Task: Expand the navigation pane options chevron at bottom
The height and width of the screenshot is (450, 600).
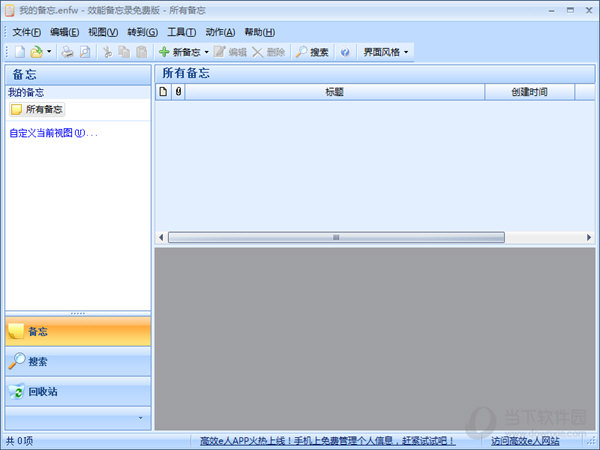Action: coord(140,417)
